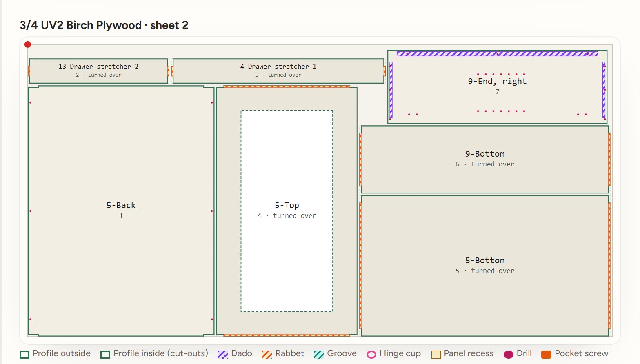This screenshot has width=640, height=364.
Task: Click the Rabbet legend hatch icon
Action: click(267, 354)
